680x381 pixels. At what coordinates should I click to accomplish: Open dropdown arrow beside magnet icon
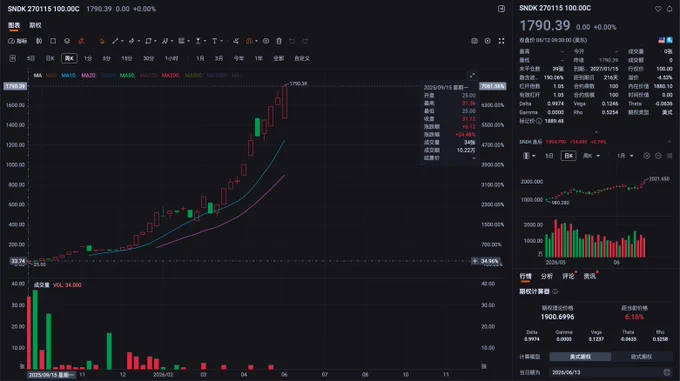pyautogui.click(x=256, y=41)
